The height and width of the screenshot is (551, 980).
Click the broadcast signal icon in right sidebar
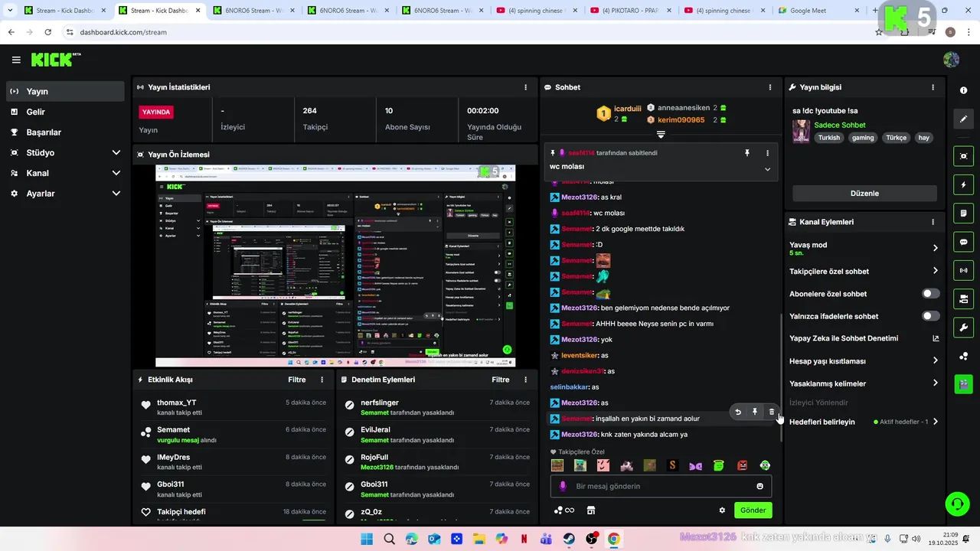[963, 270]
